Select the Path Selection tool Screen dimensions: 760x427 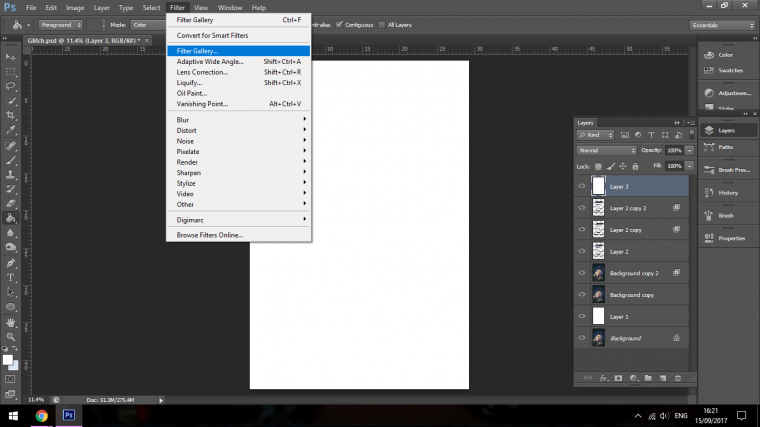[10, 292]
